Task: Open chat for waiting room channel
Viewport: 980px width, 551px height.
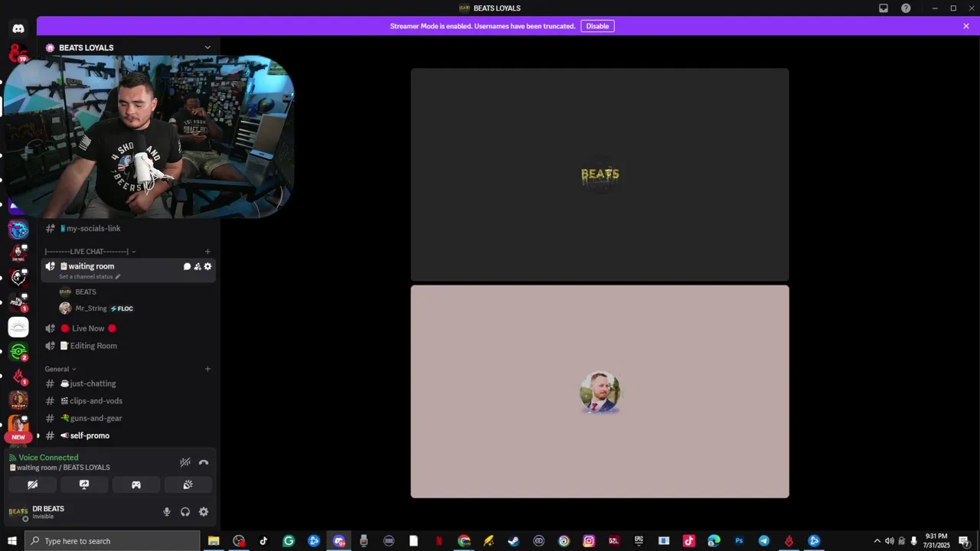Action: [187, 266]
